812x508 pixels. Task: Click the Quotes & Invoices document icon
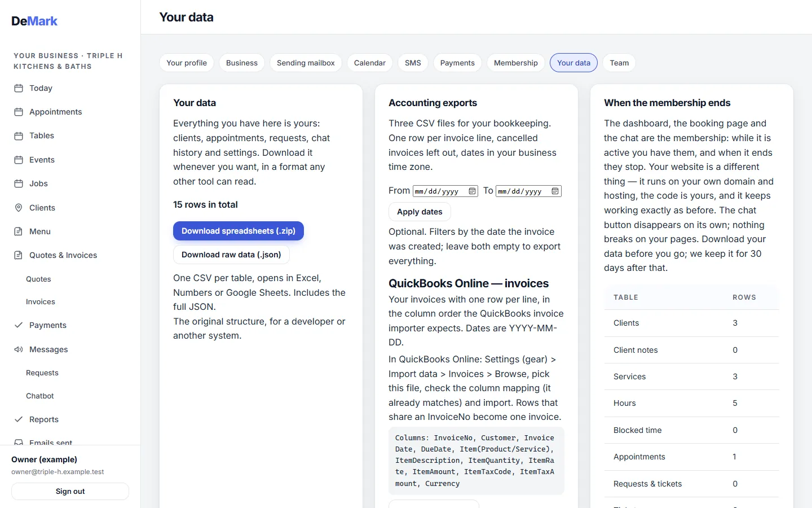click(19, 255)
